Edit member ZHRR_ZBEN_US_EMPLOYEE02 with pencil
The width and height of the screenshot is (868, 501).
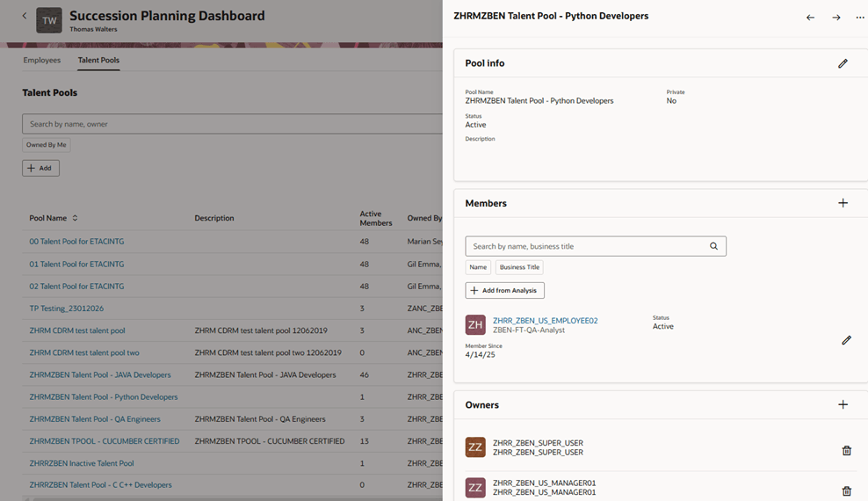(846, 340)
